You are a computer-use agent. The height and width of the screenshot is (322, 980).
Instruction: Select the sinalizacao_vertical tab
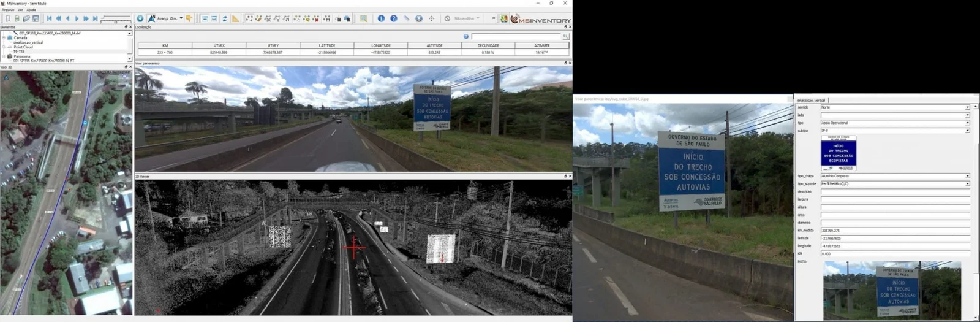point(811,100)
